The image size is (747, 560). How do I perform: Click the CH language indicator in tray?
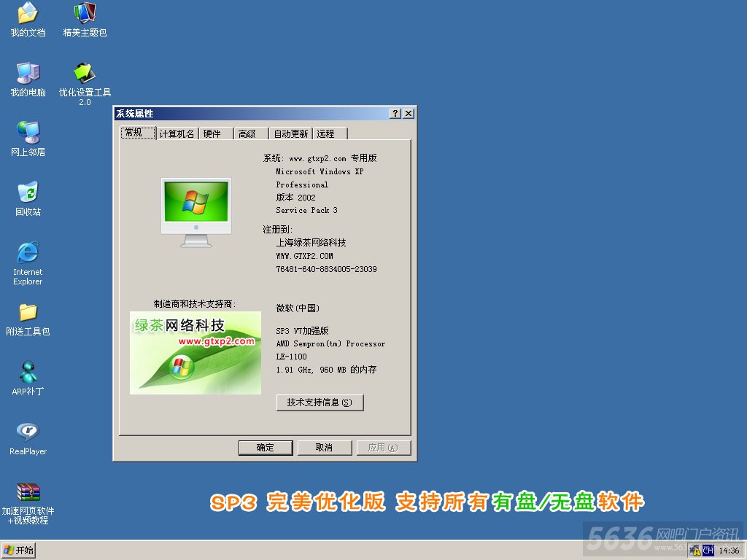point(708,551)
